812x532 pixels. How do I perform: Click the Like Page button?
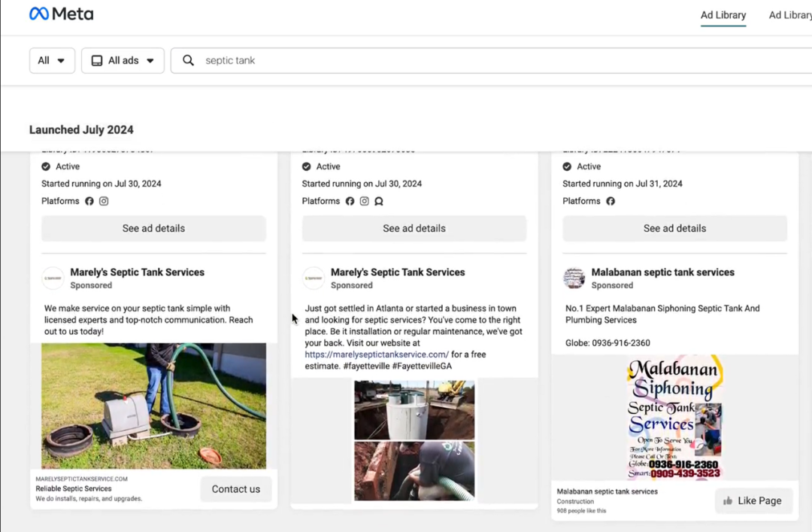tap(753, 500)
